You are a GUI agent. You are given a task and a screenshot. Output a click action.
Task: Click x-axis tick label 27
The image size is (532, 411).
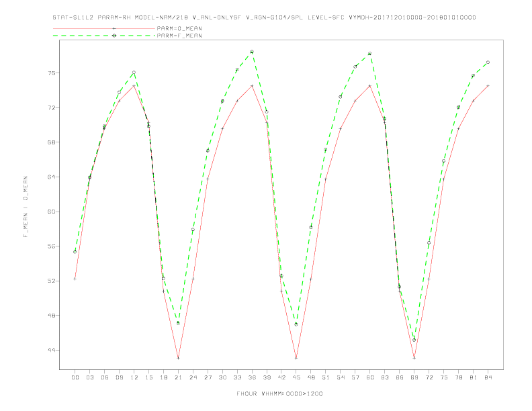point(208,377)
